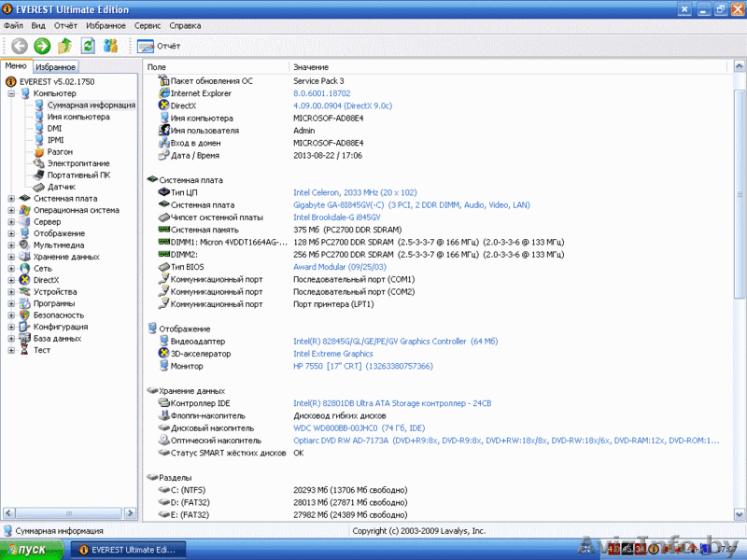Collapse the Компьютер tree node
The height and width of the screenshot is (560, 747).
11,93
